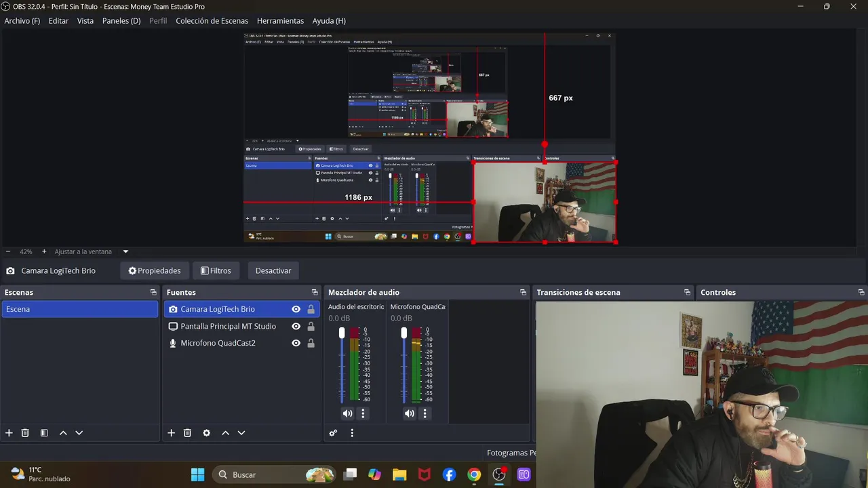Select Microfono QuadCast2 source row
Screen dimensions: 868x488
(x=241, y=343)
